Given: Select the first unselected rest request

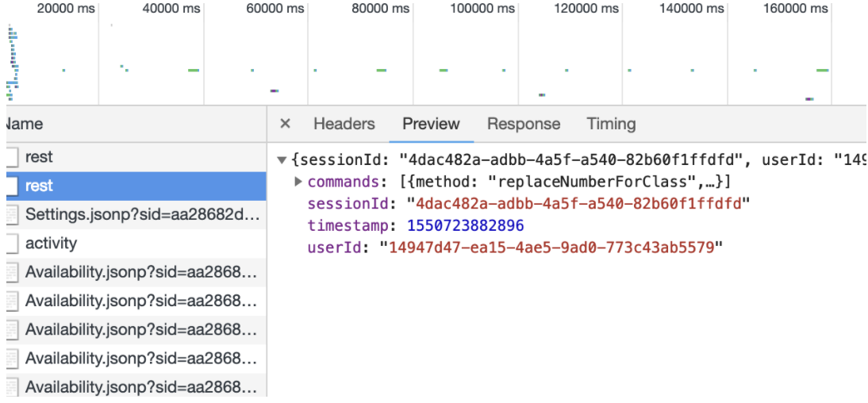Looking at the screenshot, I should 136,157.
